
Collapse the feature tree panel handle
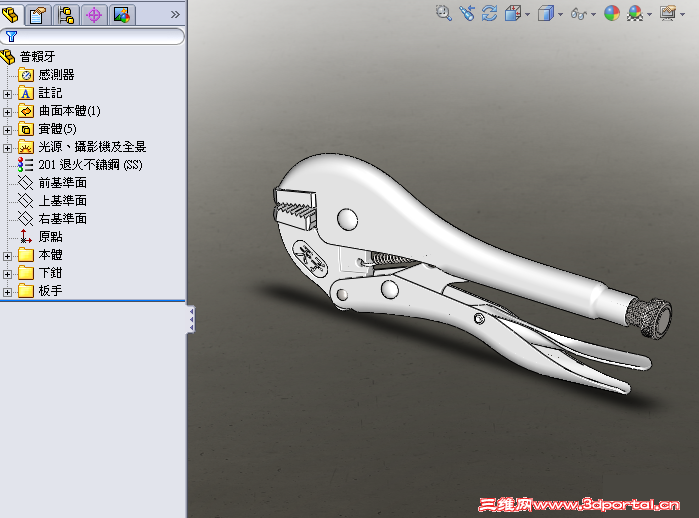tap(191, 319)
